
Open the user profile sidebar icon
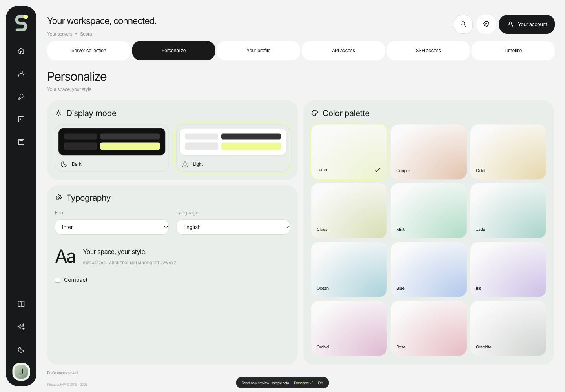pyautogui.click(x=21, y=74)
